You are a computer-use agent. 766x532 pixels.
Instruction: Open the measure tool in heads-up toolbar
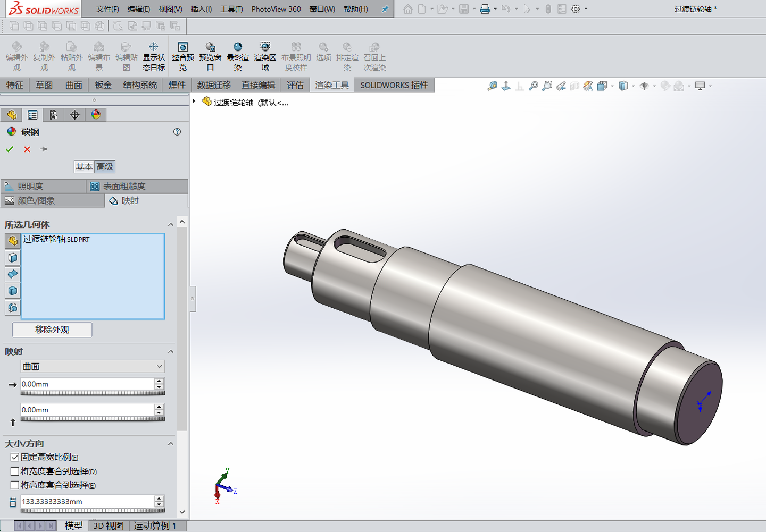pyautogui.click(x=492, y=86)
